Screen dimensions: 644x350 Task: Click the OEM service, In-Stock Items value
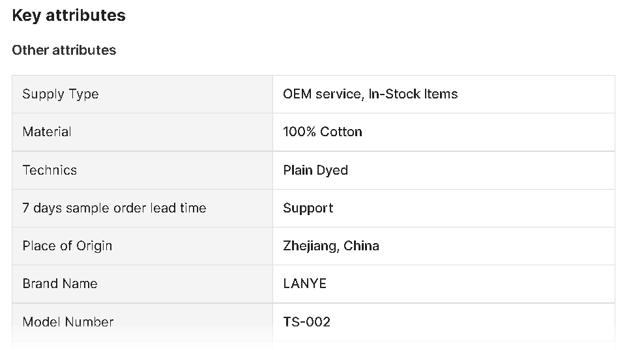click(x=370, y=94)
